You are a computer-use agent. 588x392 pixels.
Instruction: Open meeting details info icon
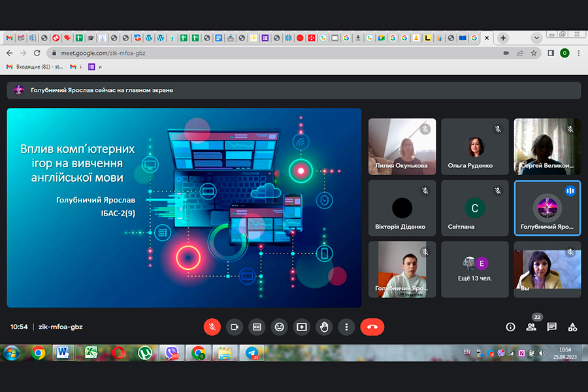[510, 327]
